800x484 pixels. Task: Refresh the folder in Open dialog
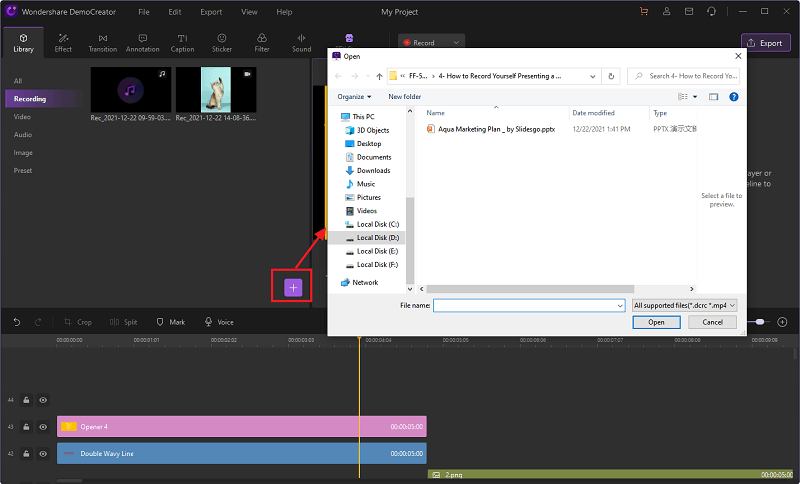611,76
